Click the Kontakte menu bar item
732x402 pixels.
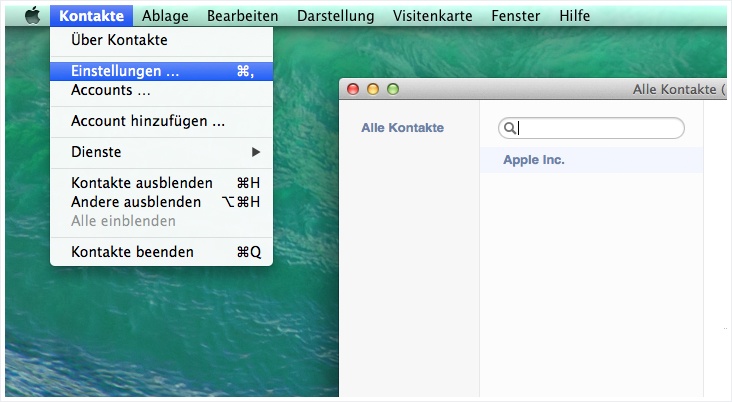tap(92, 16)
